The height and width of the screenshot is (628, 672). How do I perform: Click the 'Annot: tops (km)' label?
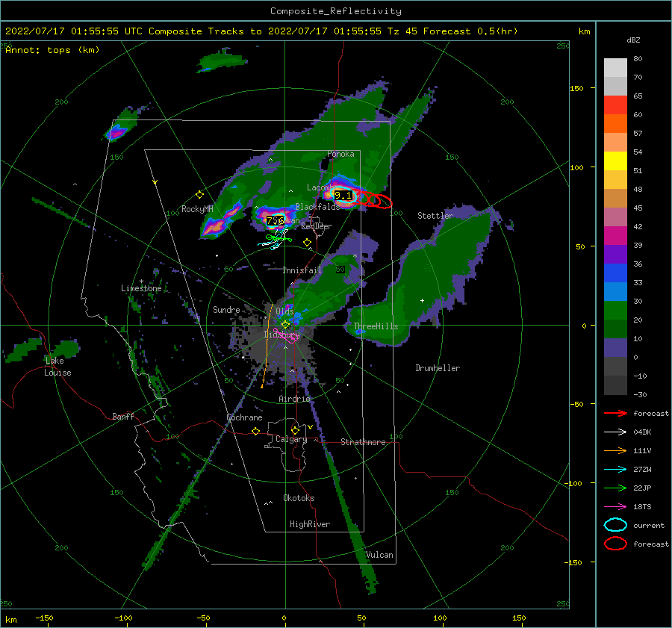click(52, 50)
